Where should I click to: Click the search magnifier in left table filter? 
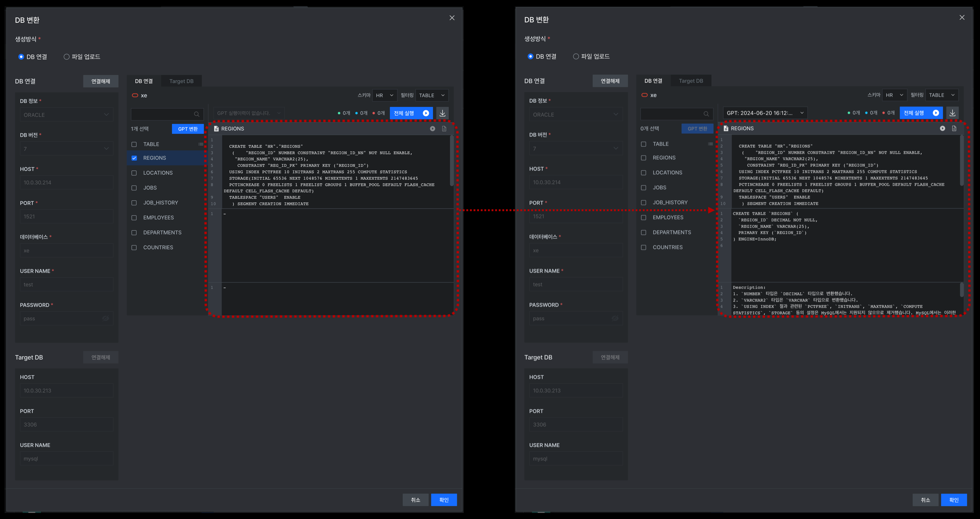coord(196,114)
